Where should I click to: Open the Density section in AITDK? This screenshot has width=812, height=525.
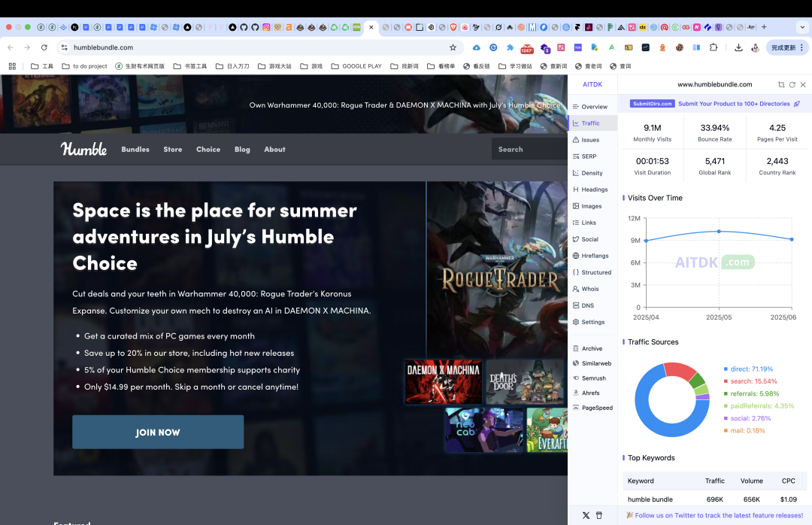[588, 173]
